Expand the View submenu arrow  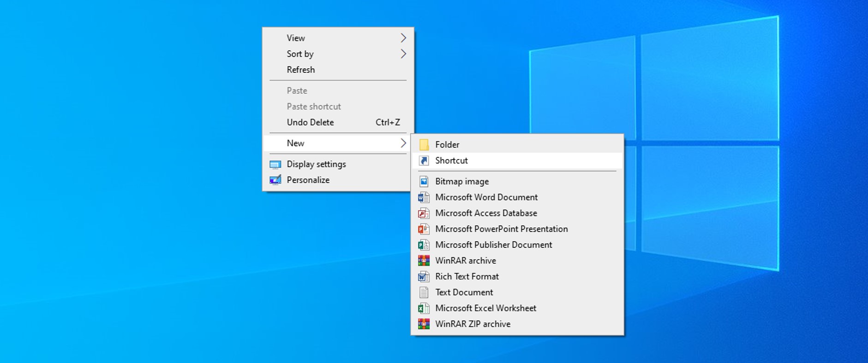[x=403, y=38]
